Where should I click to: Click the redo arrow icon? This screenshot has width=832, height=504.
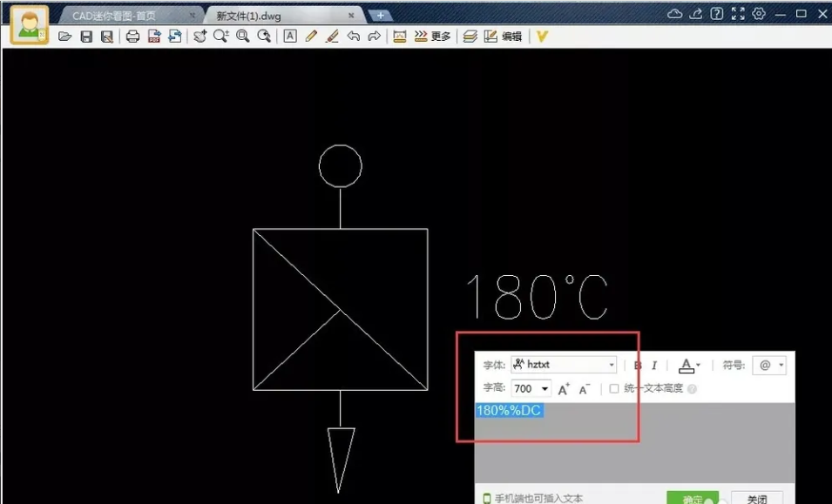pos(374,36)
